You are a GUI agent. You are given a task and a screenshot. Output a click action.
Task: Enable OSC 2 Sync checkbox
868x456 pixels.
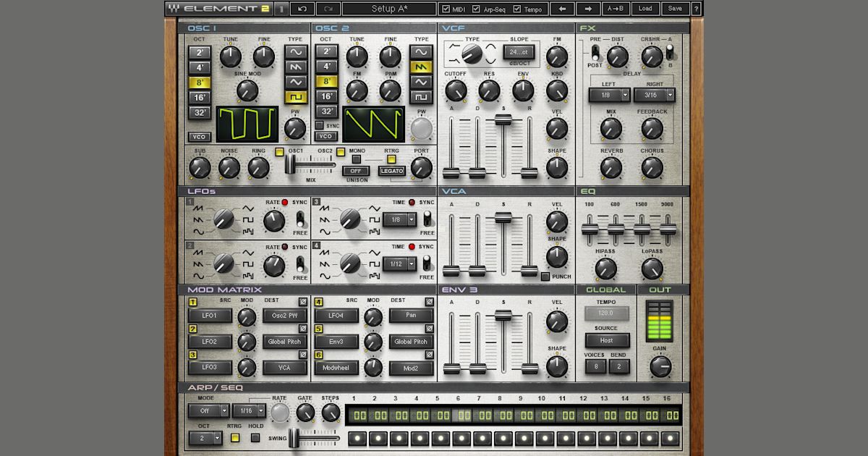click(x=319, y=125)
